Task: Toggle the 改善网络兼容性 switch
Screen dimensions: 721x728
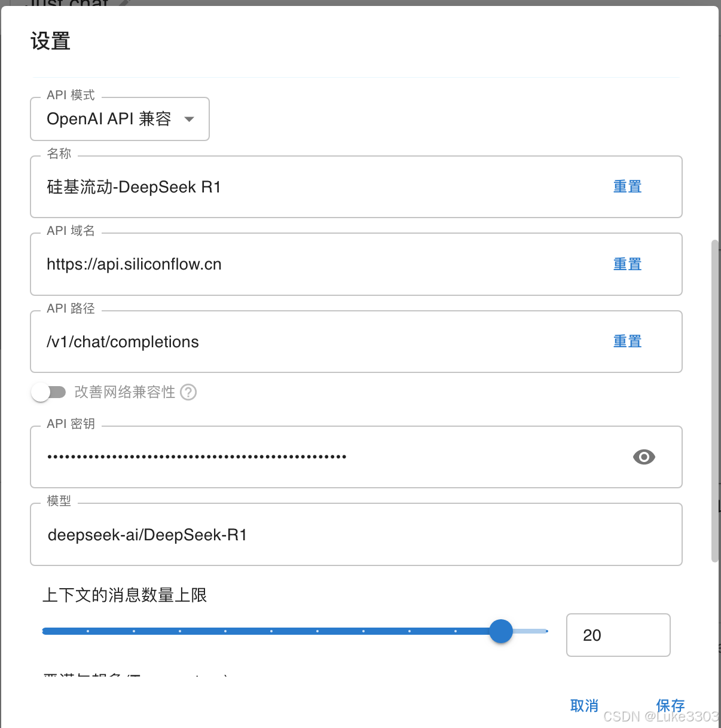Action: pyautogui.click(x=48, y=392)
